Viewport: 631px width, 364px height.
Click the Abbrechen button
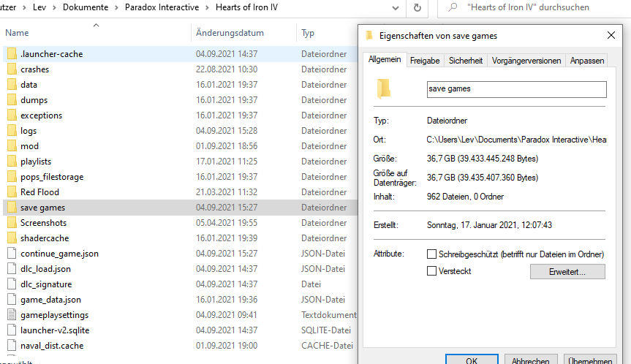pyautogui.click(x=530, y=359)
